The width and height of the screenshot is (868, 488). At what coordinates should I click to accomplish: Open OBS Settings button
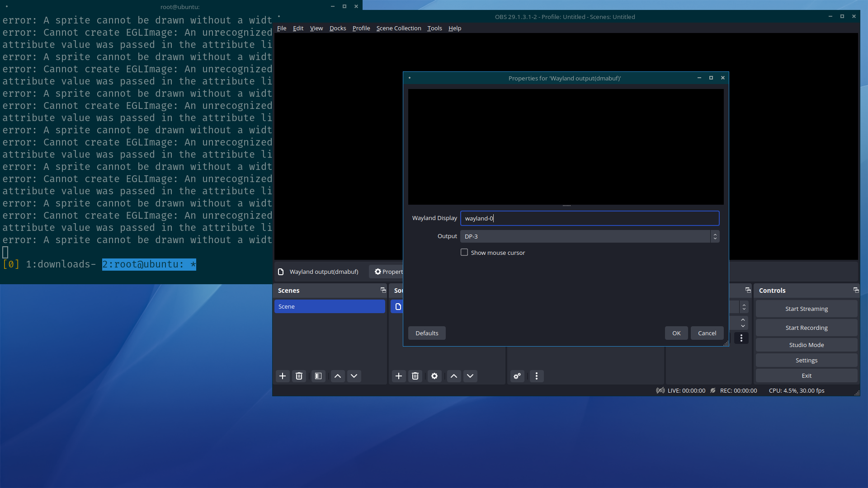(807, 360)
